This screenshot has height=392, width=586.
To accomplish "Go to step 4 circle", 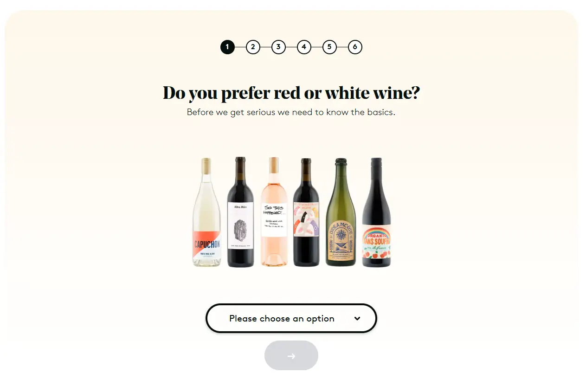I will click(x=304, y=47).
